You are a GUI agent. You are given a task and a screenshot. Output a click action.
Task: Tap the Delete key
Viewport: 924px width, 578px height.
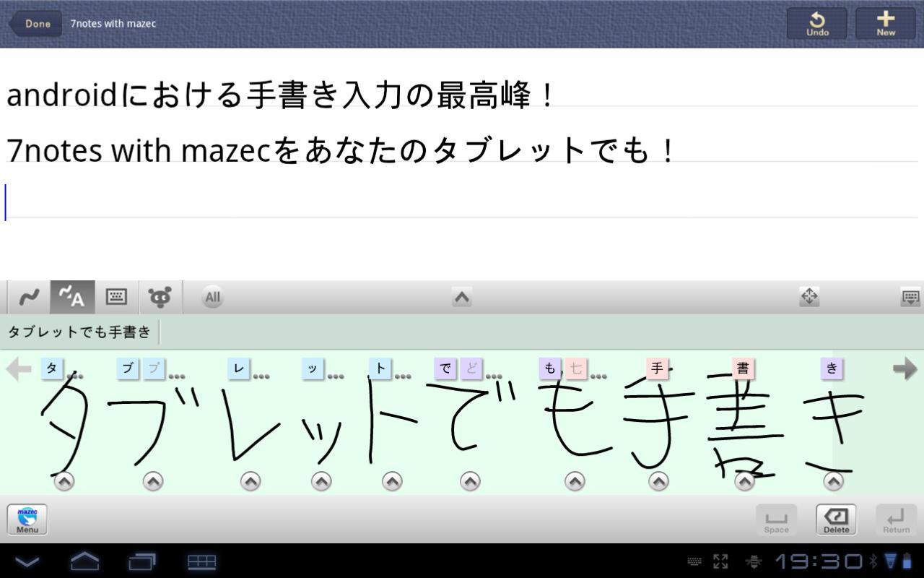click(x=836, y=519)
